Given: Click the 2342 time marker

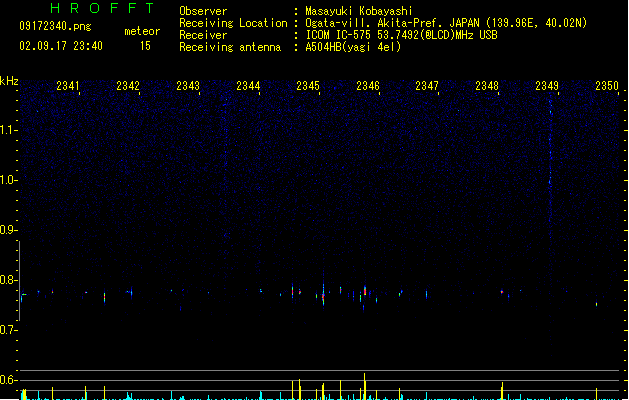Looking at the screenshot, I should point(128,86).
